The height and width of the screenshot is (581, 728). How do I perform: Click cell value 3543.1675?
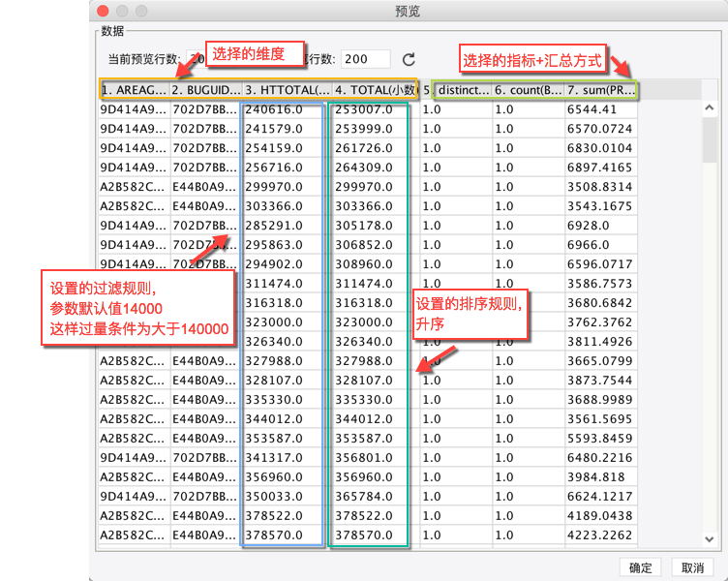(599, 206)
